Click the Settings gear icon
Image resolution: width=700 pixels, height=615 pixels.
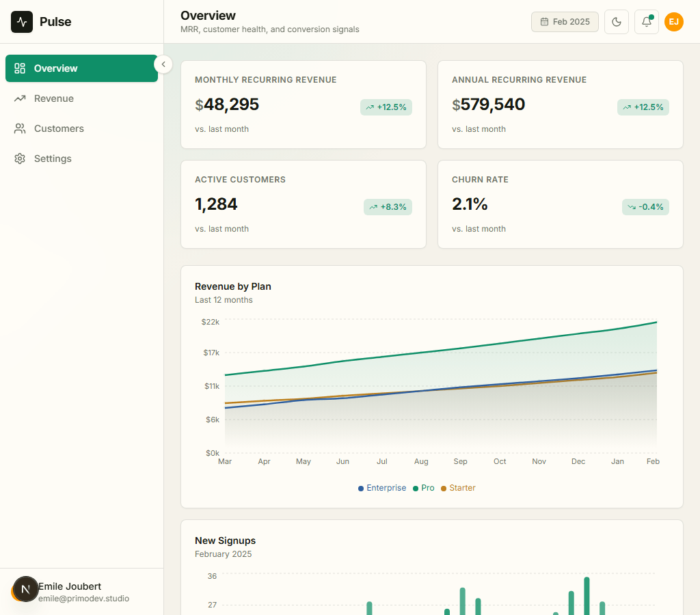tap(20, 159)
